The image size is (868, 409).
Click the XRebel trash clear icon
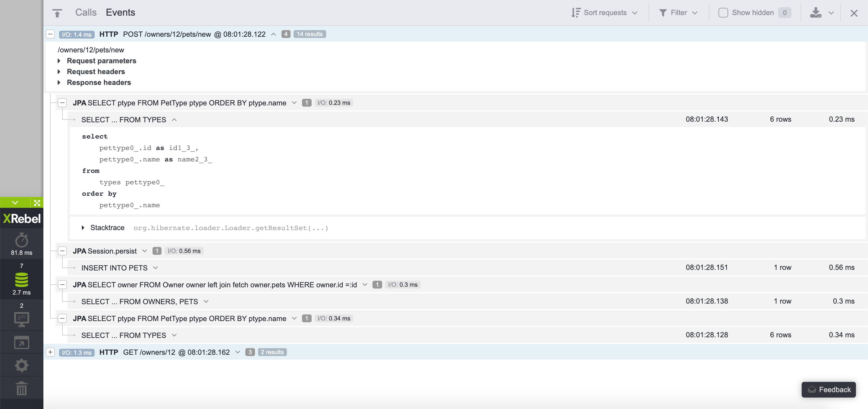point(22,388)
